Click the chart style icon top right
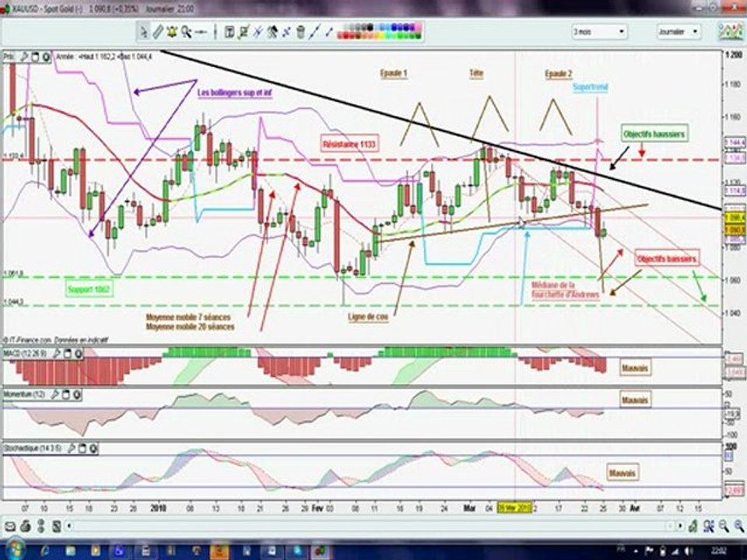Image resolution: width=747 pixels, height=560 pixels. [x=731, y=31]
